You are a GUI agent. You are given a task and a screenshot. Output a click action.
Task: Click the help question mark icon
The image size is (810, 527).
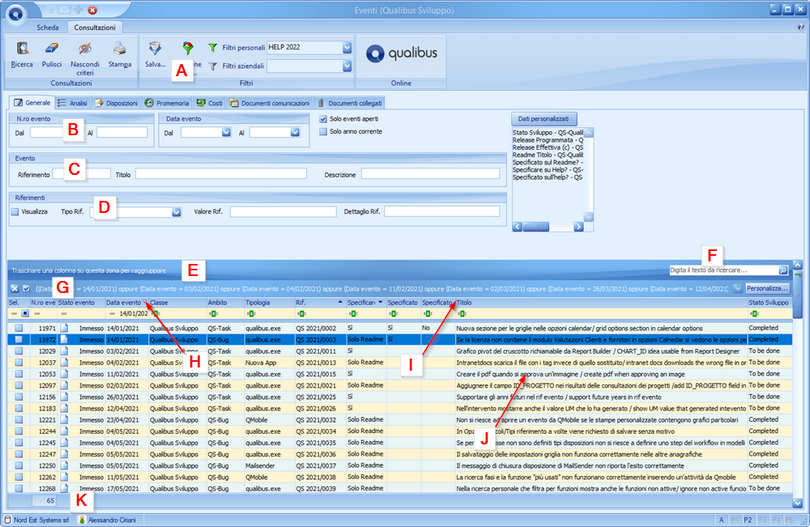(x=800, y=27)
